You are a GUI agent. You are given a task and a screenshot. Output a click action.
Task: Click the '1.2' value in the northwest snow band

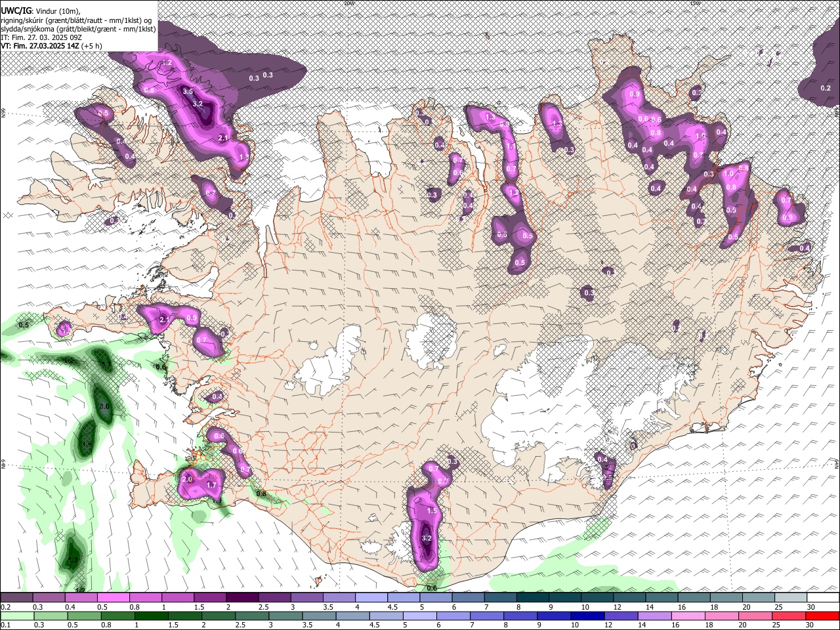(167, 62)
